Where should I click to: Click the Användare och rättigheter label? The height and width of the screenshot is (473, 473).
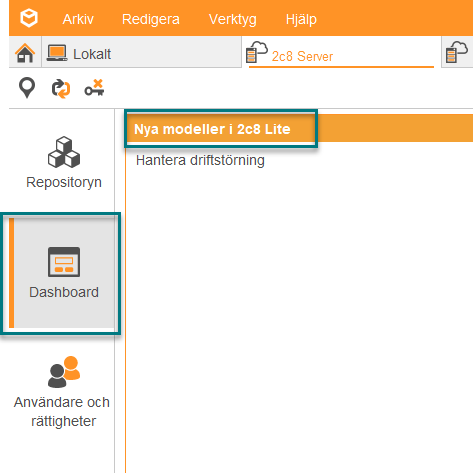62,412
